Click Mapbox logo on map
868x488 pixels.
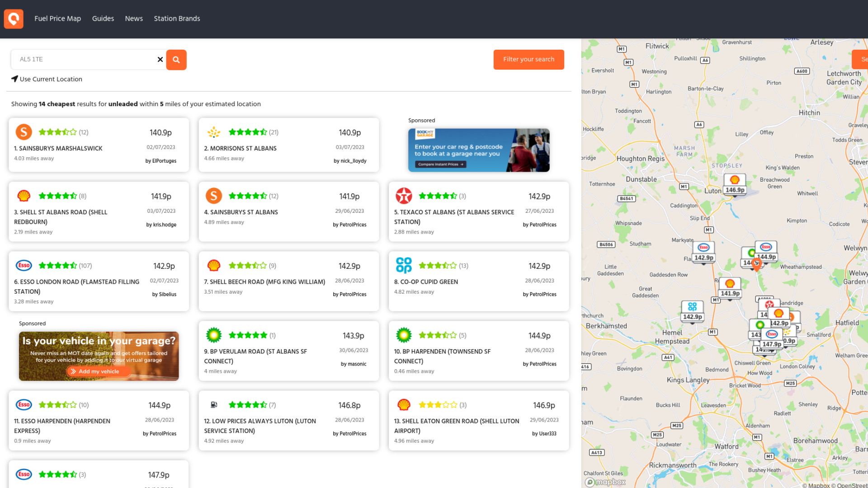tap(606, 482)
